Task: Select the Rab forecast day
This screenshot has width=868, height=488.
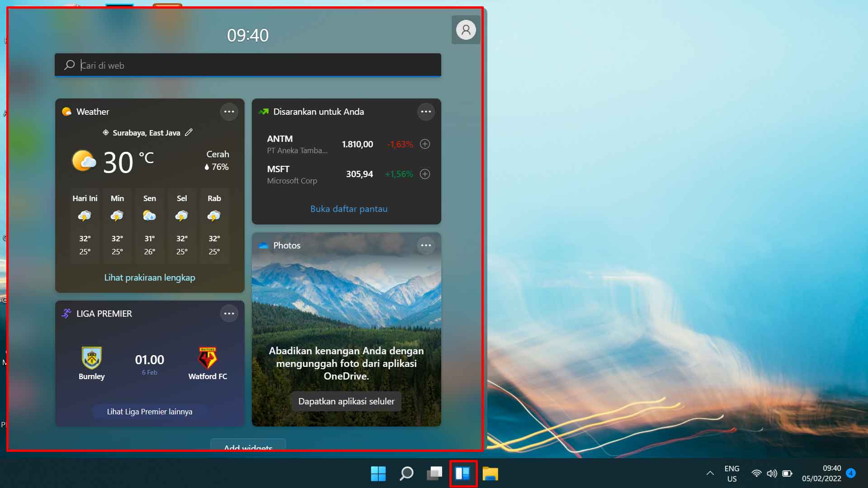Action: click(x=214, y=225)
